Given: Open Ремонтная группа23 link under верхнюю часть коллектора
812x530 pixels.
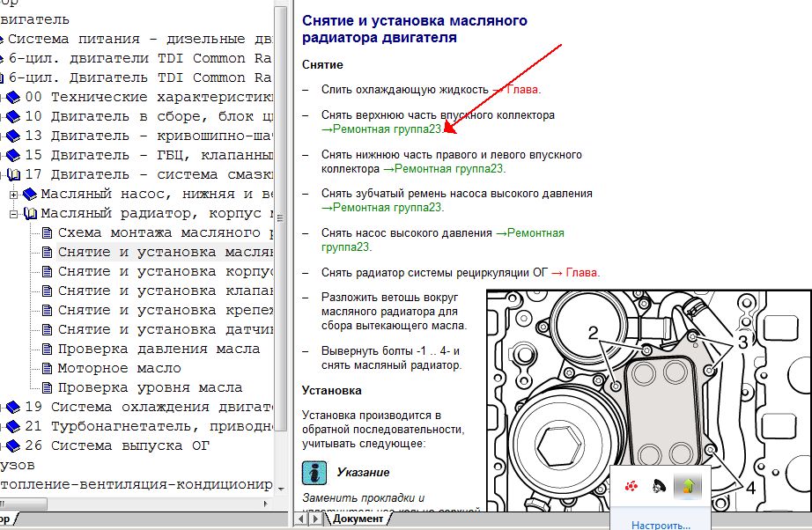Looking at the screenshot, I should click(x=382, y=129).
